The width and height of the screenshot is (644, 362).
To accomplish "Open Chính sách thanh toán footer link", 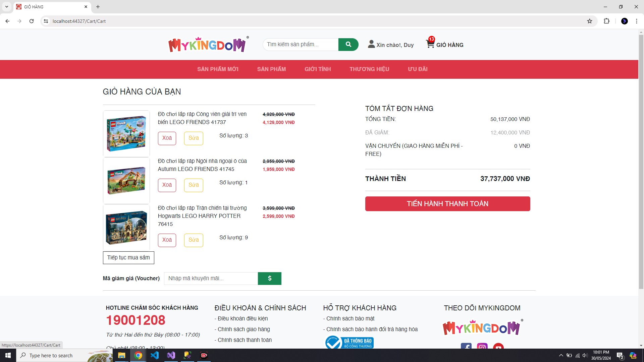I will pos(245,340).
